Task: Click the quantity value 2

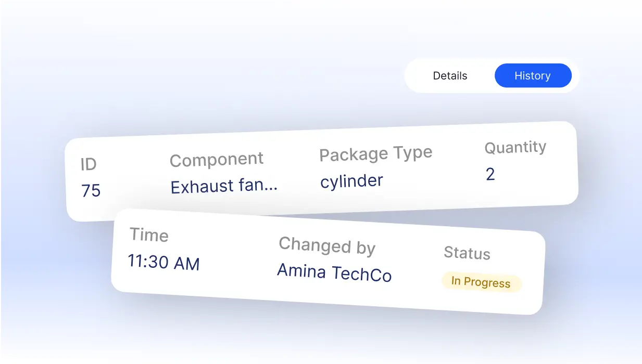Action: pyautogui.click(x=490, y=174)
